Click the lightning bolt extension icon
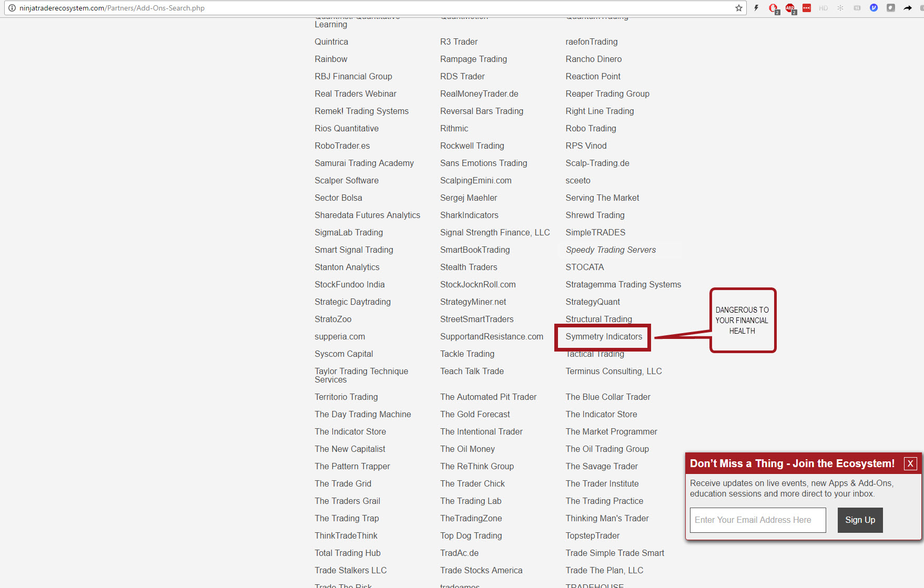 click(756, 8)
